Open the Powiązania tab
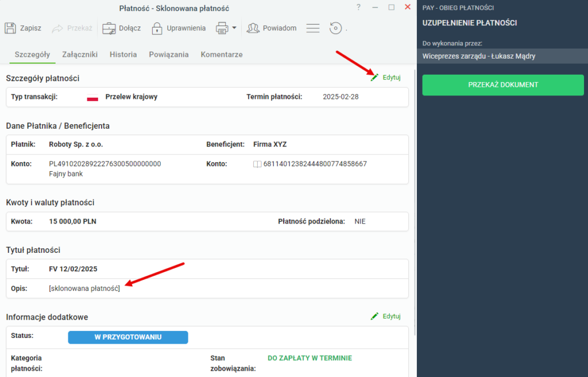The image size is (588, 377). 169,55
